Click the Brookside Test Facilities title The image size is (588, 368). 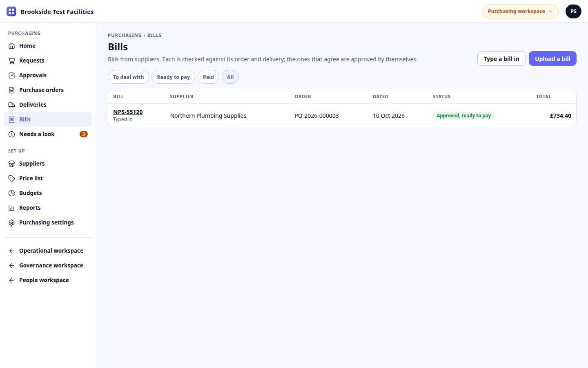click(57, 11)
